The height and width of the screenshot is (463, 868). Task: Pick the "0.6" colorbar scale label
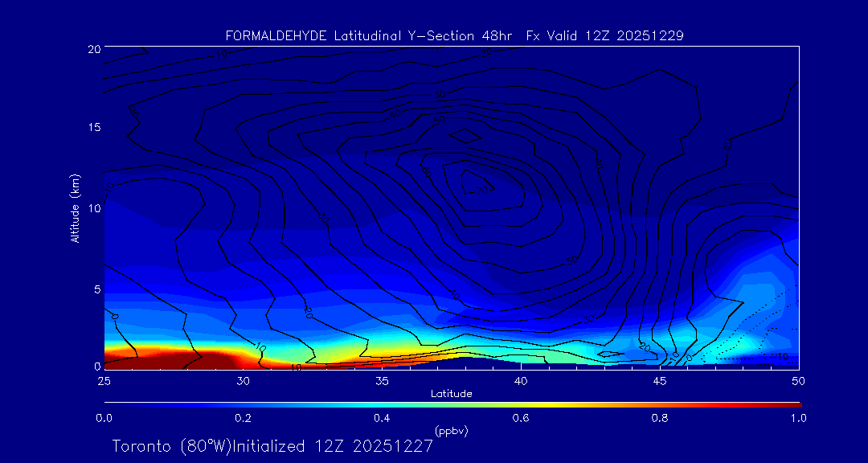pos(521,418)
